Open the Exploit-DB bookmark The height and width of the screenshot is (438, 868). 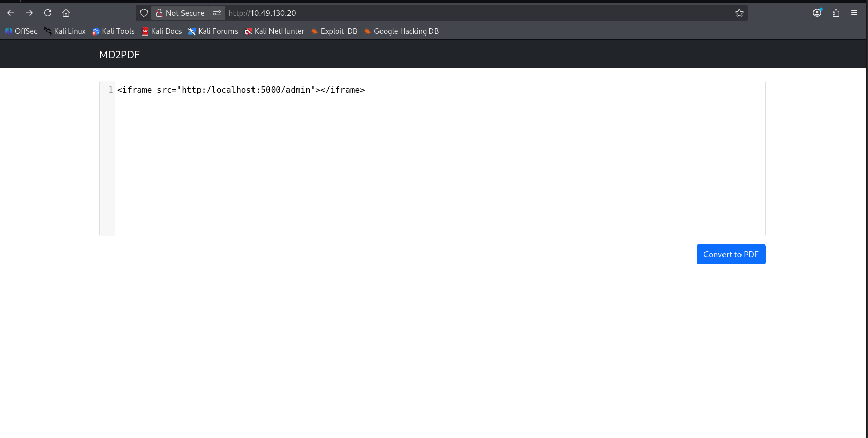[x=334, y=31]
